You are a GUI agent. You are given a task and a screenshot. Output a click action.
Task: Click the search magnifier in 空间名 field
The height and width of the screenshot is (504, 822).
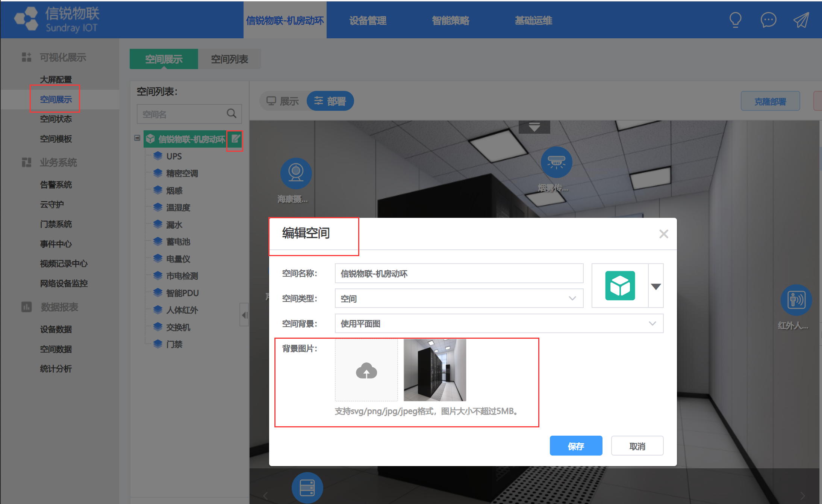pyautogui.click(x=232, y=113)
